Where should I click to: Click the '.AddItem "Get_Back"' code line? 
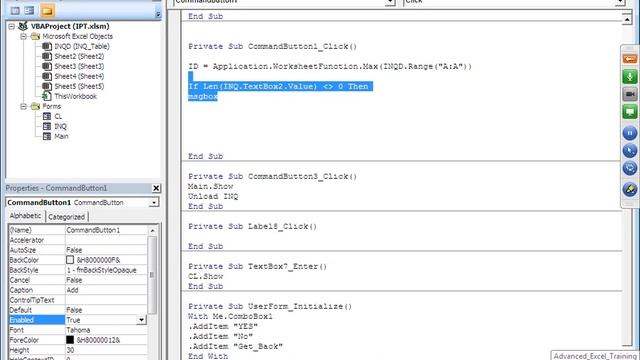[x=236, y=347]
